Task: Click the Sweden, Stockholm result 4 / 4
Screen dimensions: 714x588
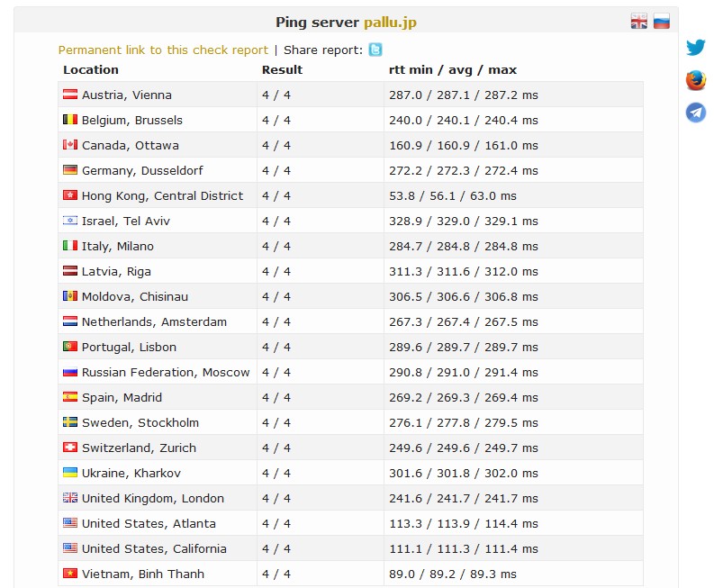Action: tap(276, 422)
